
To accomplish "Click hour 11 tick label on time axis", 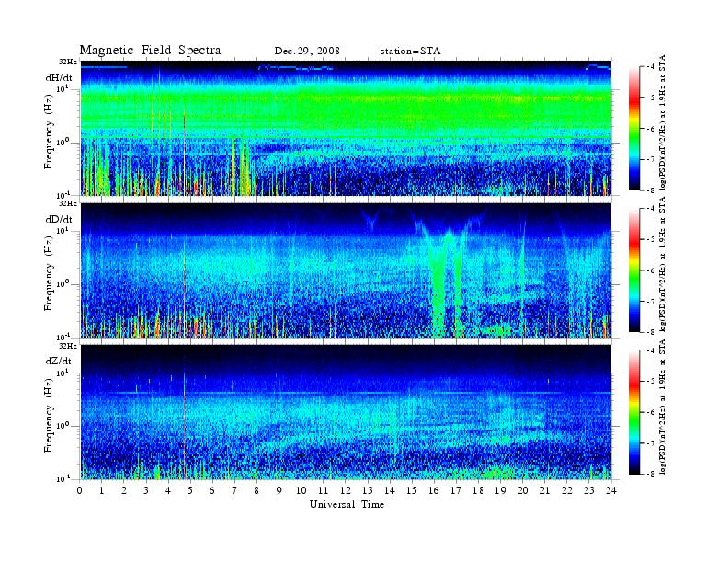I will coord(324,491).
